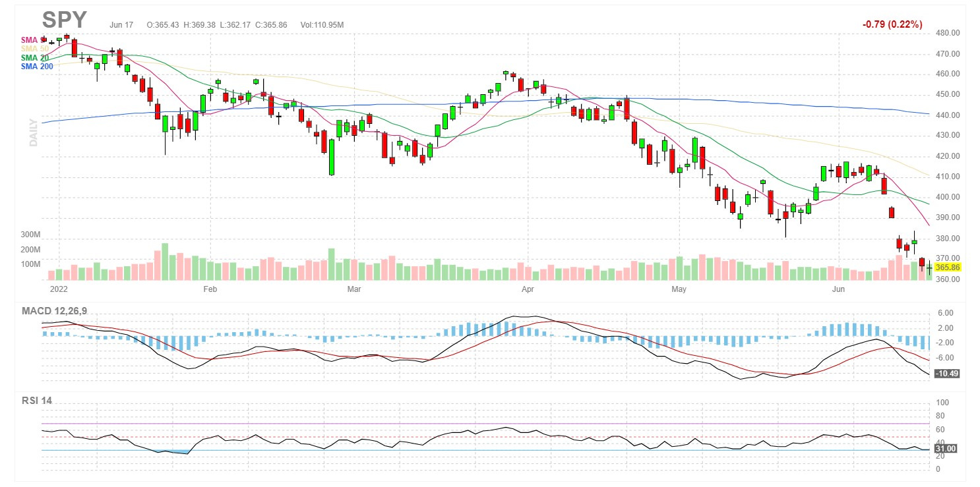Image resolution: width=980 pixels, height=487 pixels.
Task: Click the -10.49 MACD value tag
Action: pos(946,373)
